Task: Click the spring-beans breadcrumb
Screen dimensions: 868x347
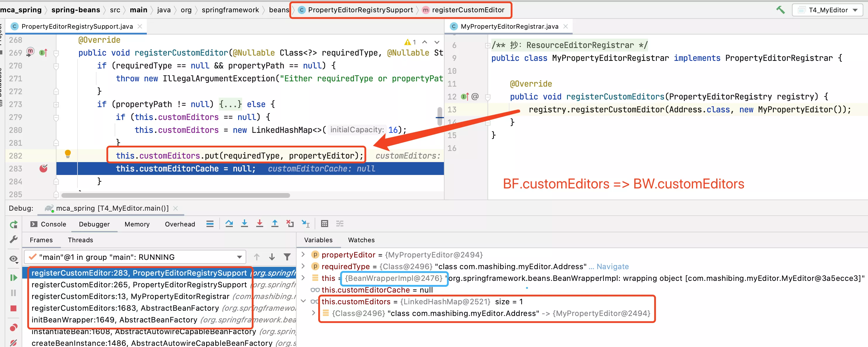Action: [x=75, y=10]
